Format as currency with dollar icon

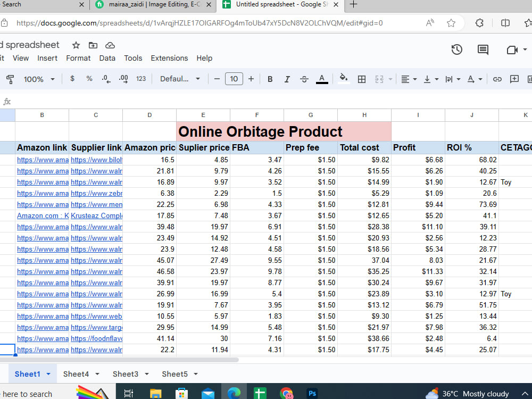[x=72, y=79]
